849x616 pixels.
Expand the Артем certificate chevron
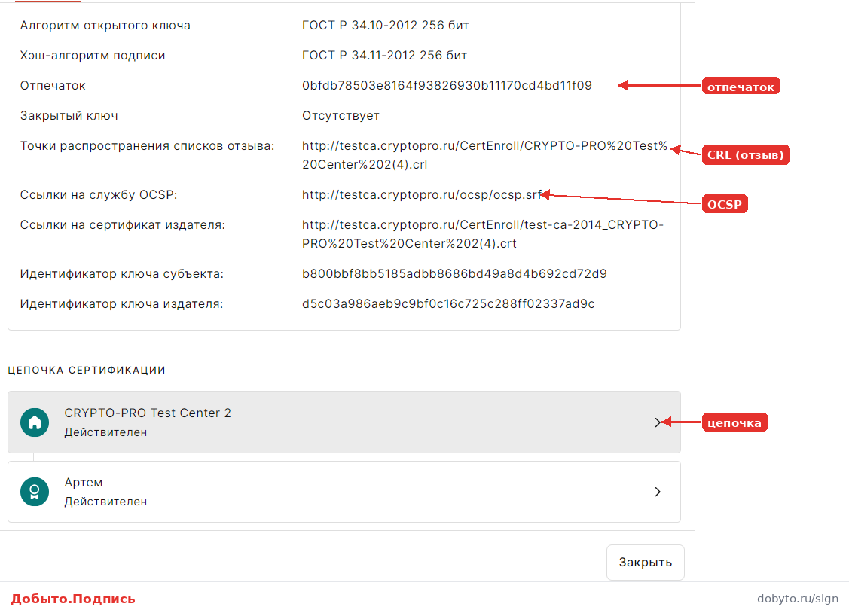click(x=658, y=492)
